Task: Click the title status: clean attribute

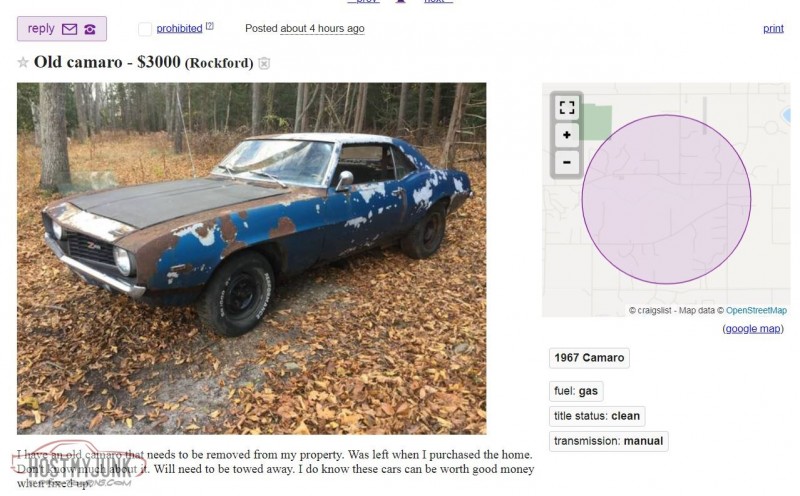Action: click(597, 416)
